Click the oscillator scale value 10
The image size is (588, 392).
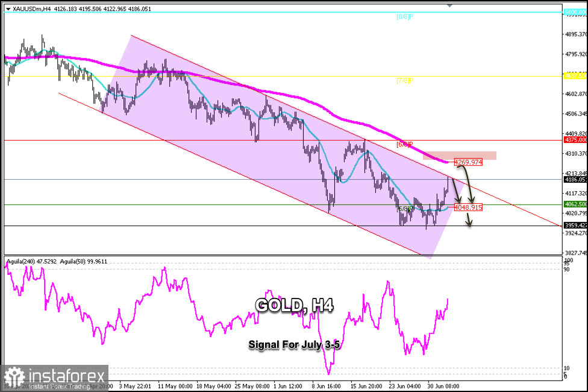coord(567,368)
